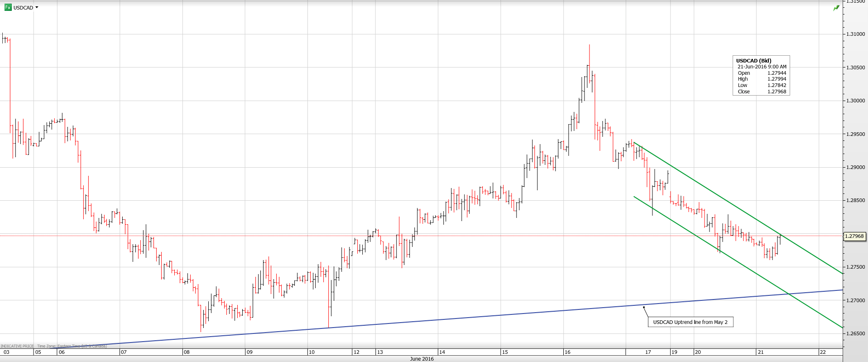Select date marker 16 on time axis
The image size is (868, 362).
coord(567,352)
